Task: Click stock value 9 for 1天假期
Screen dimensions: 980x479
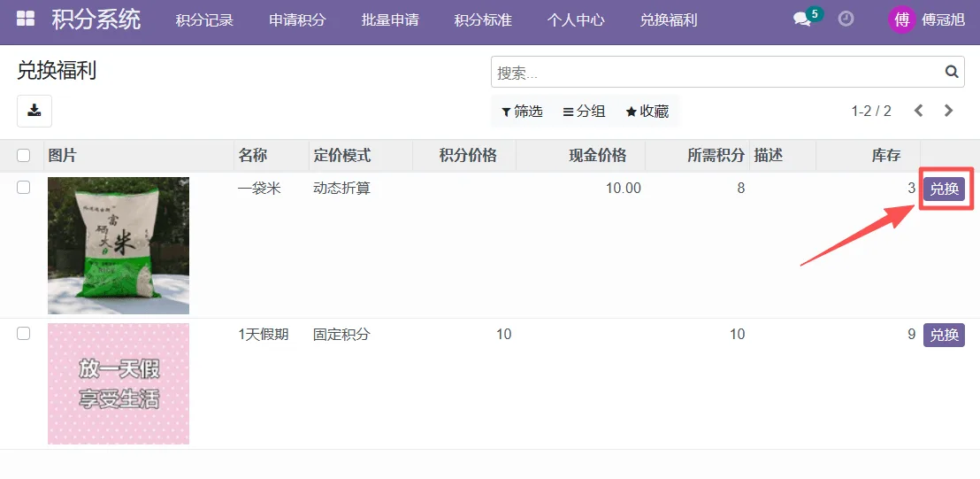Action: [x=911, y=335]
